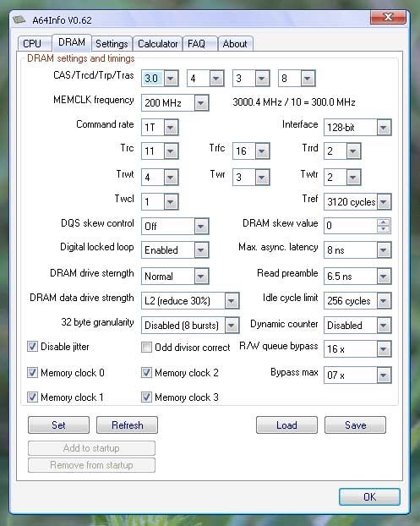Close the A64Info window
Viewport: 420px width, 526px height.
pyautogui.click(x=388, y=17)
